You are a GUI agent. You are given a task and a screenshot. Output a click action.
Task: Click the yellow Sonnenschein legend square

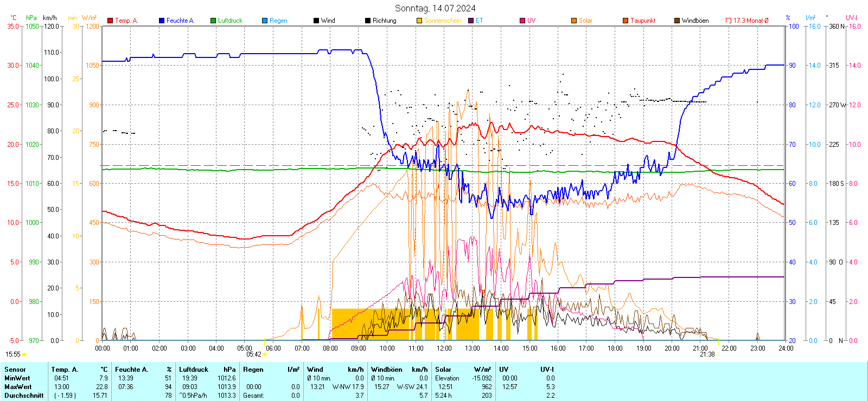tap(419, 21)
